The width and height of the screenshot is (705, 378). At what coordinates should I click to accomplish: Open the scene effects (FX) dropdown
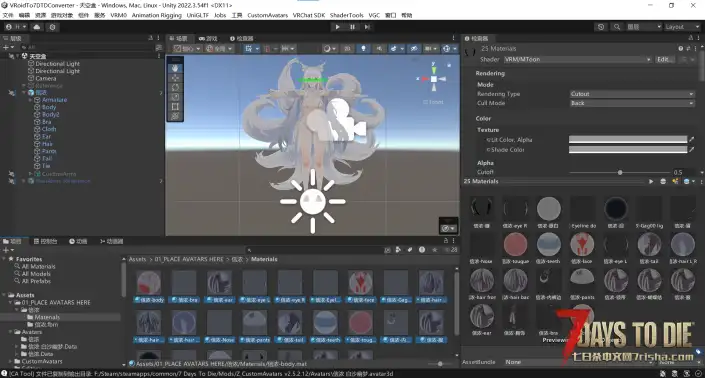coord(396,49)
